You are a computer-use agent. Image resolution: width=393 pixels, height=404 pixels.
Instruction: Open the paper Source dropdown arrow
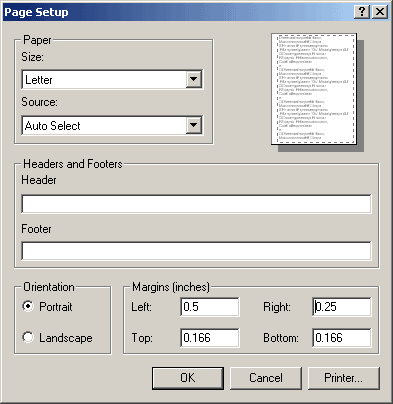click(194, 125)
